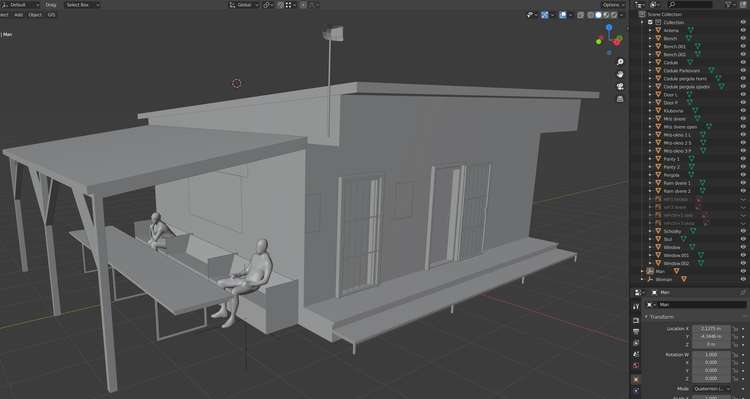Hide the Man armature with eye icon
Image resolution: width=750 pixels, height=399 pixels.
coord(743,271)
